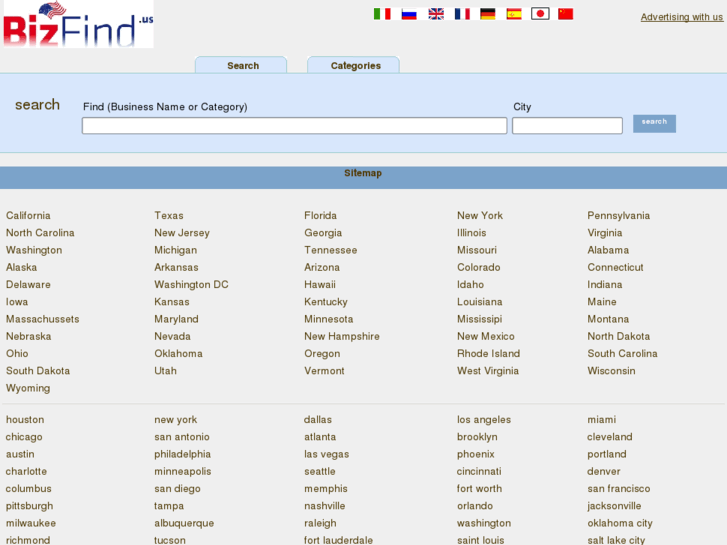Switch to Japanese via the Japan flag
Viewport: 727px width, 545px height.
(x=540, y=14)
